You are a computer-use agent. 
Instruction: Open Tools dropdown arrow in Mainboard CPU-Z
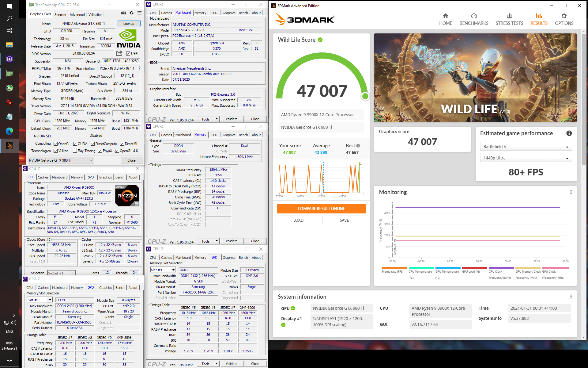click(217, 119)
